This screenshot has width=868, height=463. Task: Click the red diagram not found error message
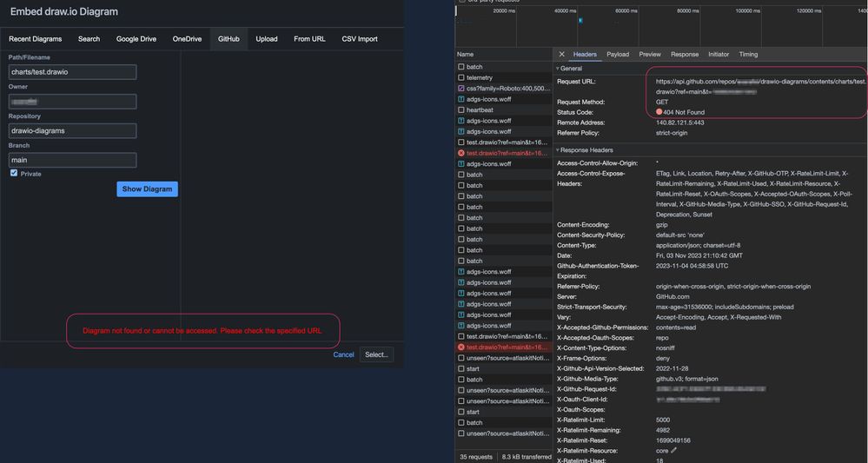pyautogui.click(x=202, y=331)
